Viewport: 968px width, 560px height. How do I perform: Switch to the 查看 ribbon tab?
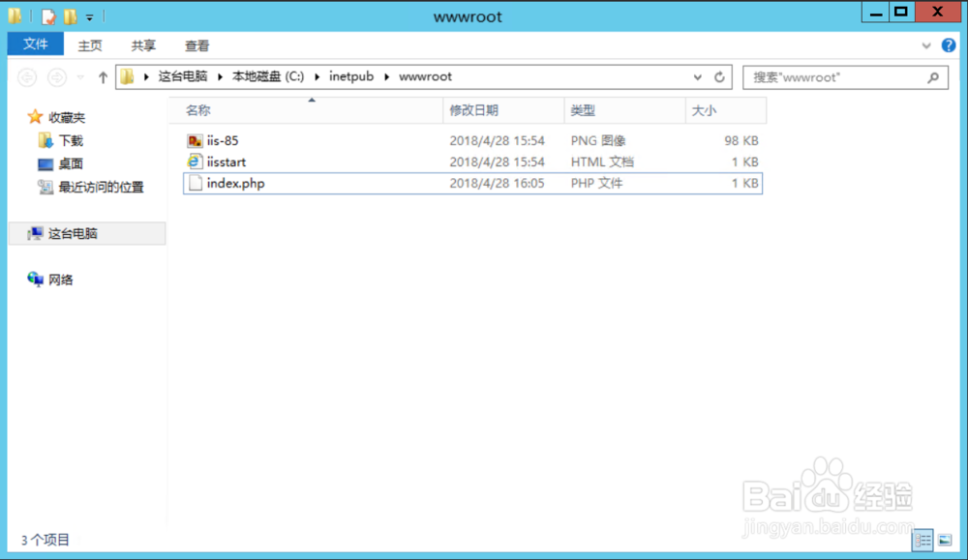[197, 45]
